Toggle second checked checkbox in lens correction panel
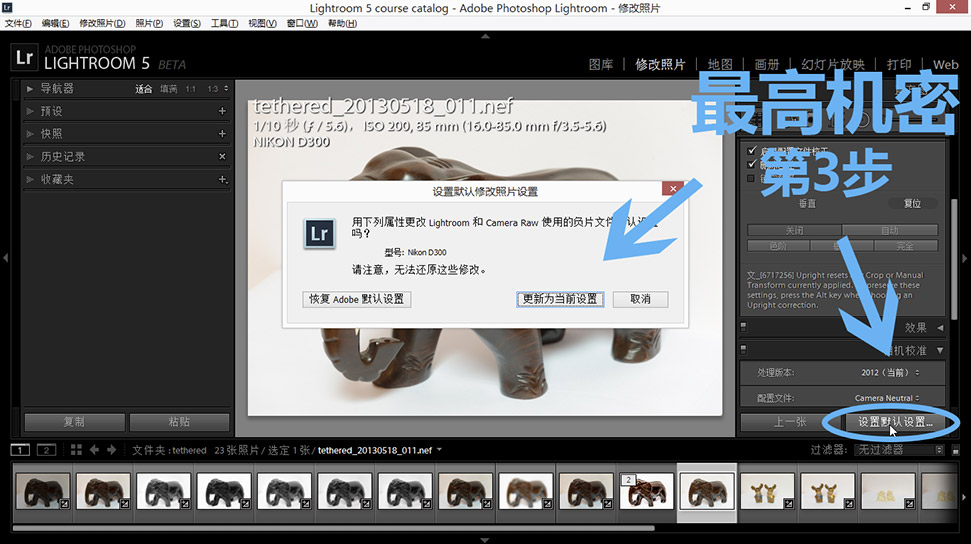This screenshot has height=544, width=971. tap(752, 164)
